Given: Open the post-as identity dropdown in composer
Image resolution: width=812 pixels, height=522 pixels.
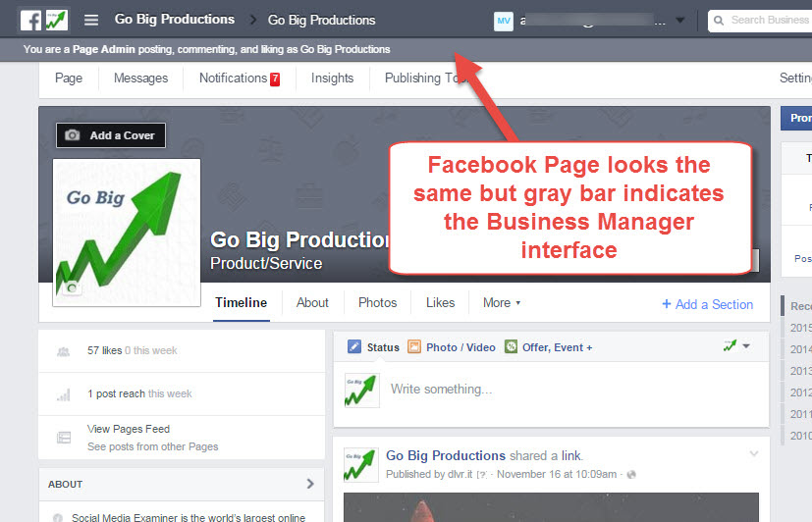Looking at the screenshot, I should pos(736,345).
